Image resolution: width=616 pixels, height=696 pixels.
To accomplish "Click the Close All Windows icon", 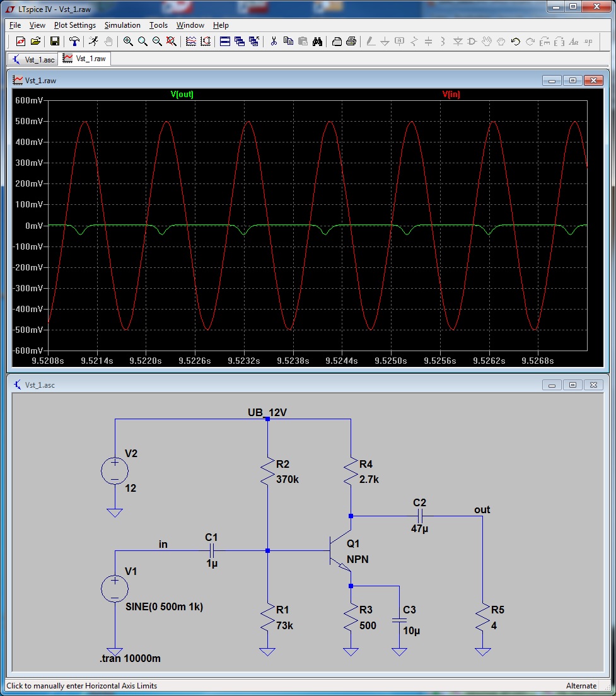I will click(x=254, y=41).
